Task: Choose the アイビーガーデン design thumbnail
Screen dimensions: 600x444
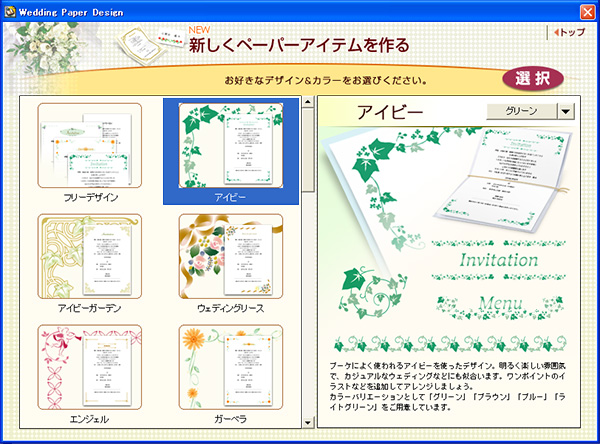Action: tap(90, 256)
